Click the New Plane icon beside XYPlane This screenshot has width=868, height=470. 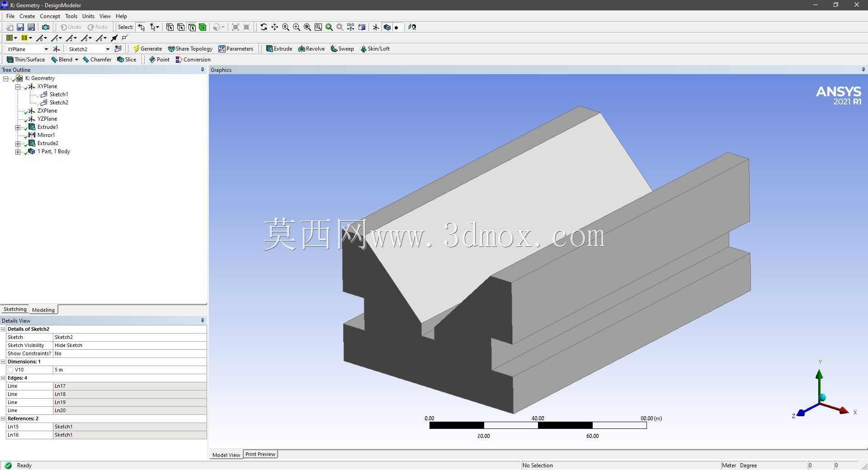57,49
